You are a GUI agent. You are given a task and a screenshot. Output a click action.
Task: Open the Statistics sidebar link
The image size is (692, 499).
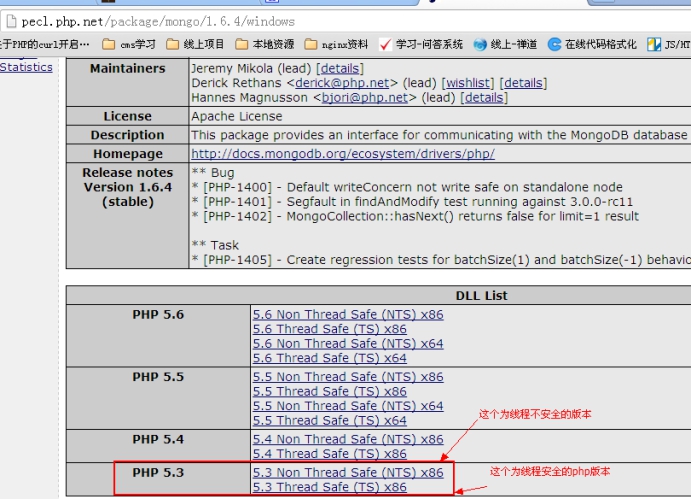(26, 67)
